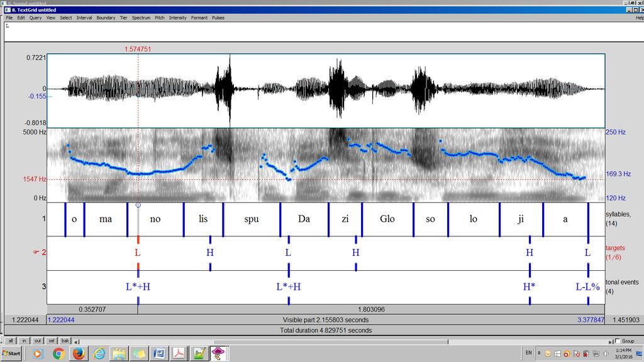Click the horizontal scrollbar thumb
Image resolution: width=644 pixels, height=362 pixels.
[331, 341]
